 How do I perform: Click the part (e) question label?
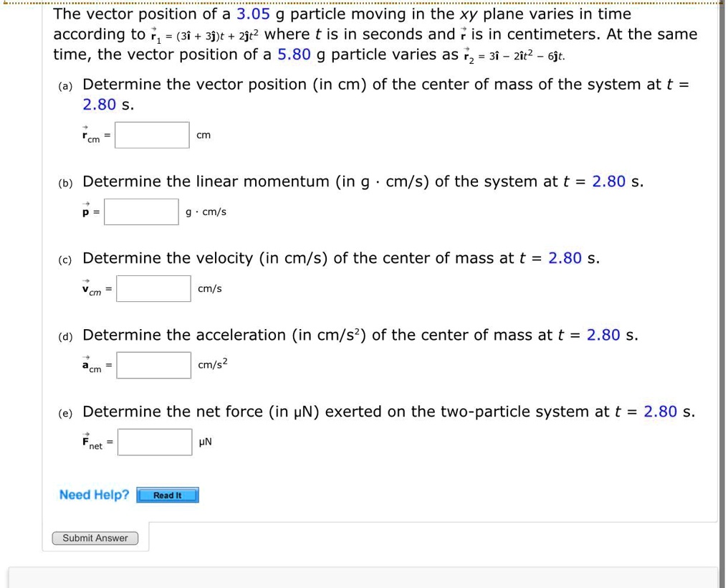[x=65, y=412]
